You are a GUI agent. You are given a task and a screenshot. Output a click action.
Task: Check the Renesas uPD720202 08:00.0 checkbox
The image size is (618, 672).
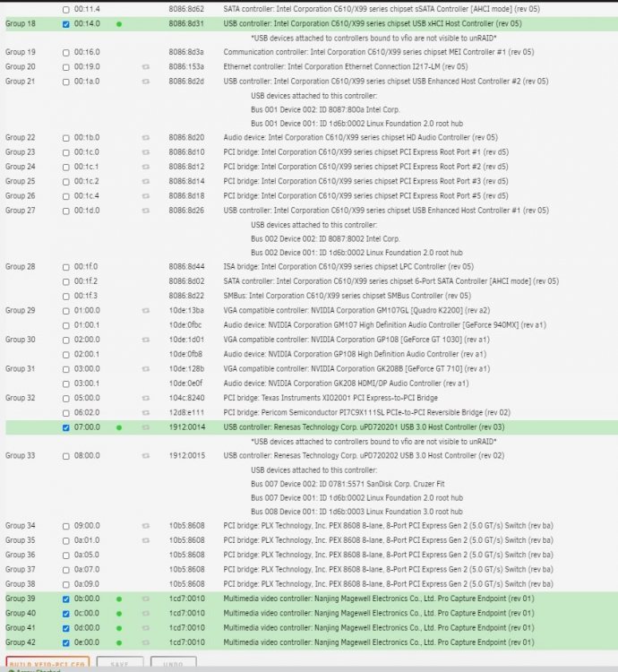pyautogui.click(x=66, y=456)
